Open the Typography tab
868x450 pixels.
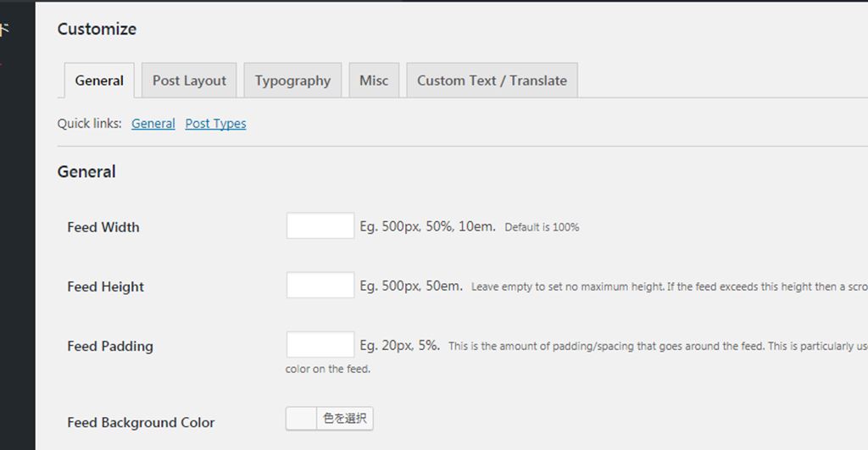pos(292,81)
